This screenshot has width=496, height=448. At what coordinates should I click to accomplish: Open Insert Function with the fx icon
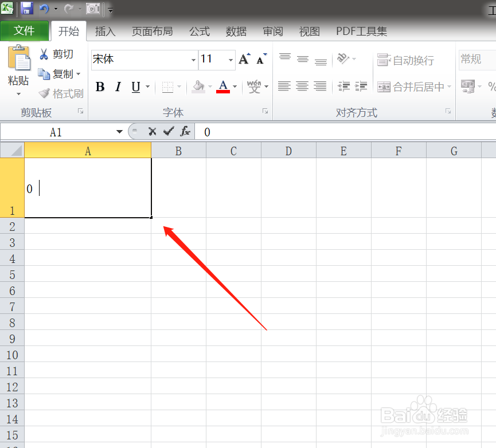tap(185, 131)
